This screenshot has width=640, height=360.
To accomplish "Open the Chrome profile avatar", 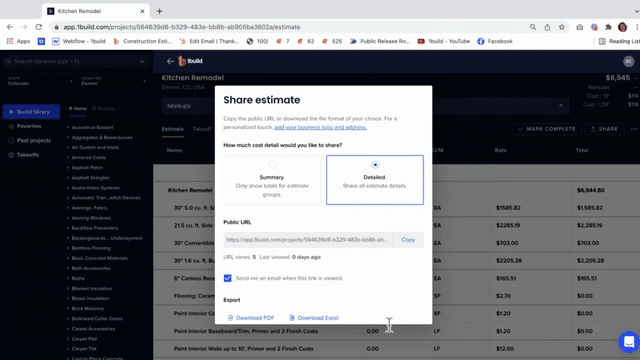I will click(x=622, y=27).
